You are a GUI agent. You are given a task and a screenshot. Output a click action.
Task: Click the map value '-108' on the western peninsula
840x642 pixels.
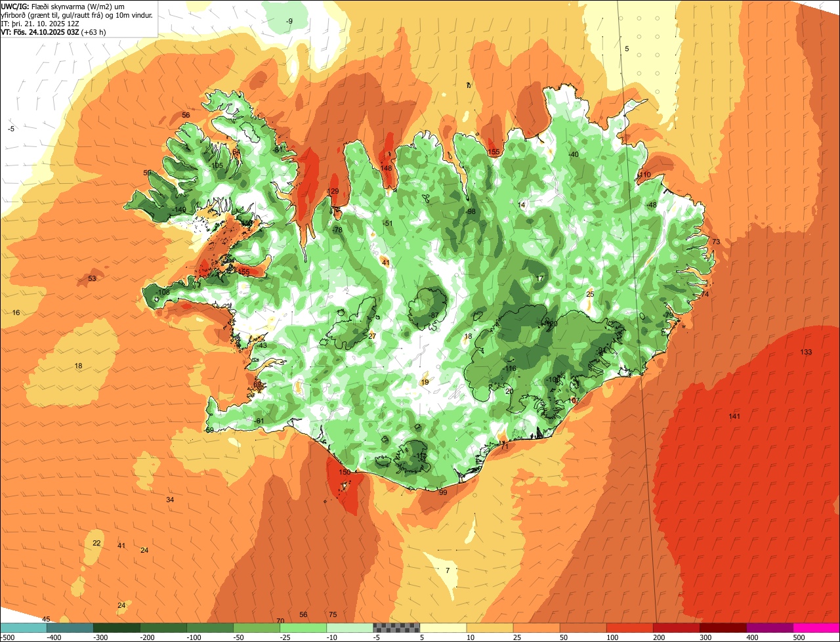[x=162, y=292]
